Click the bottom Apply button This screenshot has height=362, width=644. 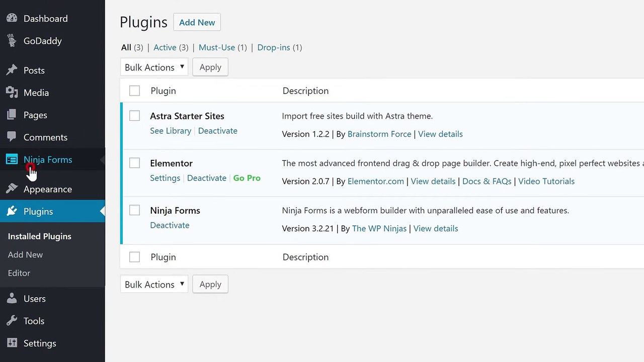click(x=210, y=285)
